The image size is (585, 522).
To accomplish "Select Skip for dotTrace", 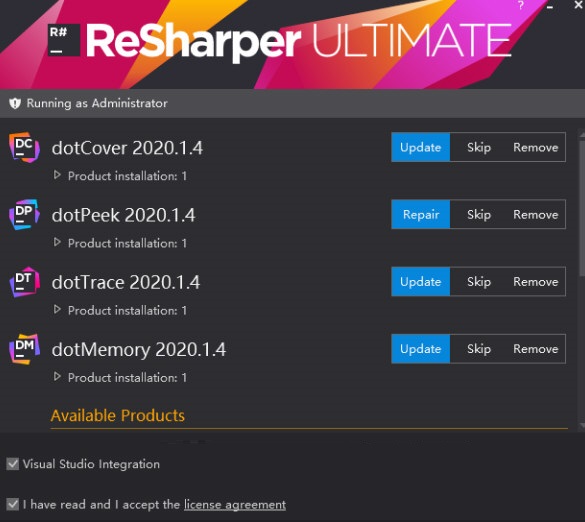I will click(x=479, y=281).
